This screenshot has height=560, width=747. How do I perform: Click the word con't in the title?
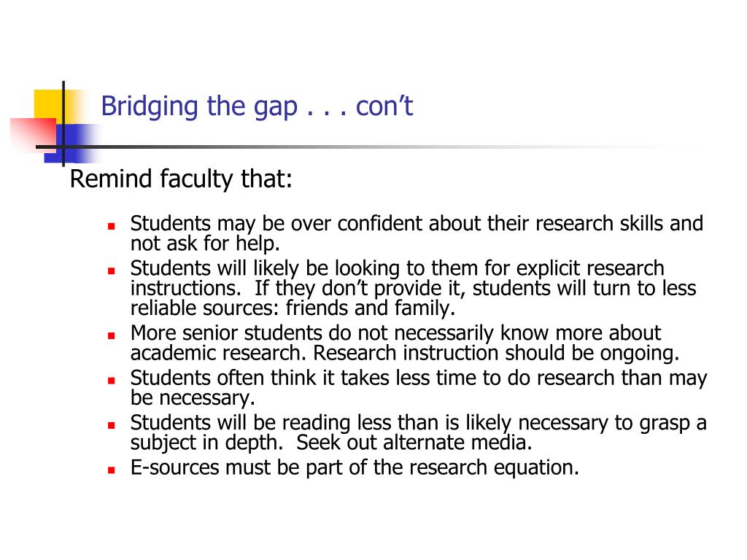click(x=384, y=106)
